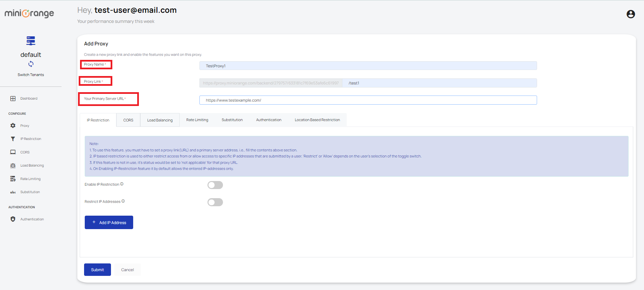Select the Substitution tab
Image resolution: width=644 pixels, height=290 pixels.
point(232,120)
